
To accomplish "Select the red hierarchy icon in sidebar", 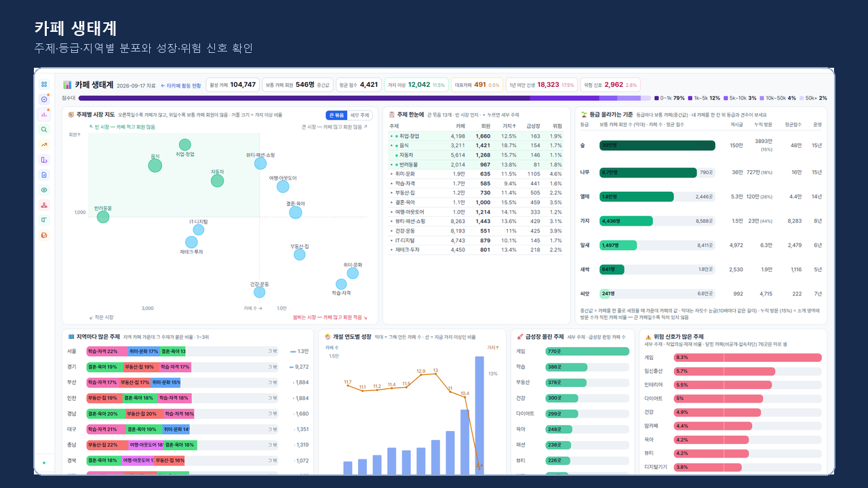I will [44, 205].
